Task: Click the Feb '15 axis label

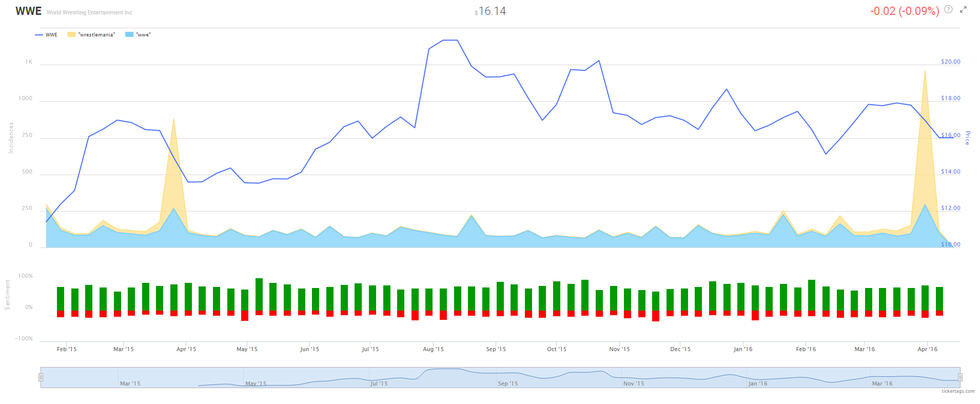Action: pyautogui.click(x=67, y=349)
